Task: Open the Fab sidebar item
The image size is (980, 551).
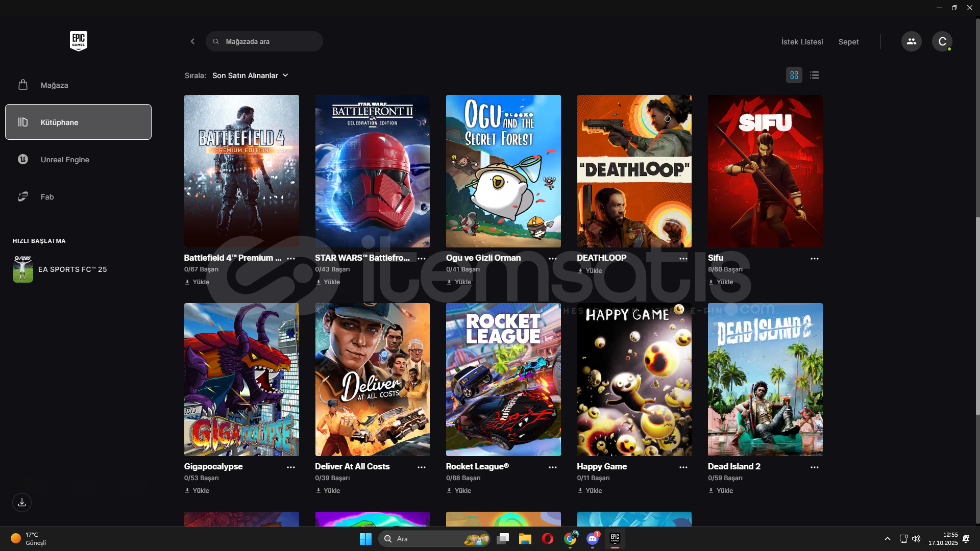Action: (x=47, y=197)
